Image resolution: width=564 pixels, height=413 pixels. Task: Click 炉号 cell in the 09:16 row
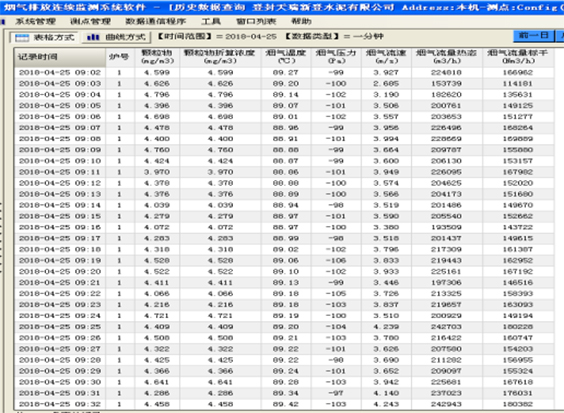pos(119,227)
